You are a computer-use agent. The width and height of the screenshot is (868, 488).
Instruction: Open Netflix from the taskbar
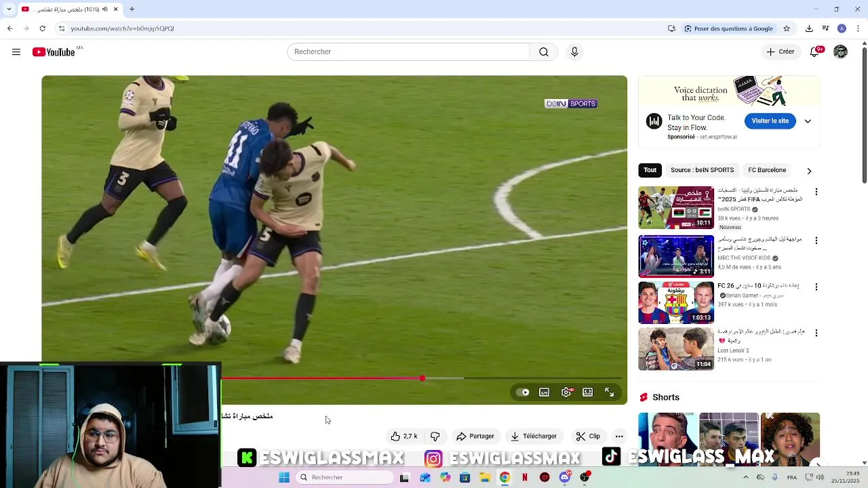click(524, 478)
